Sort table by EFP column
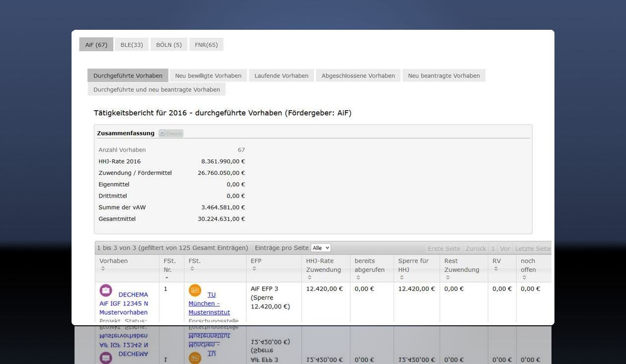 254,269
